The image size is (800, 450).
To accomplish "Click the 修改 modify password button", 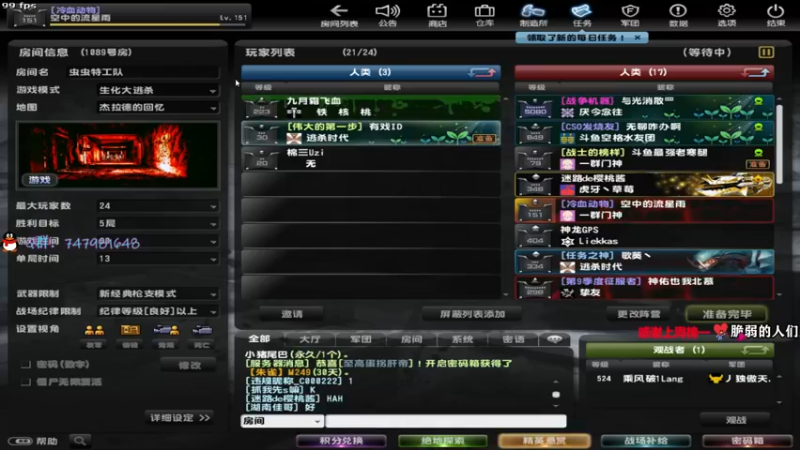I will [x=189, y=365].
